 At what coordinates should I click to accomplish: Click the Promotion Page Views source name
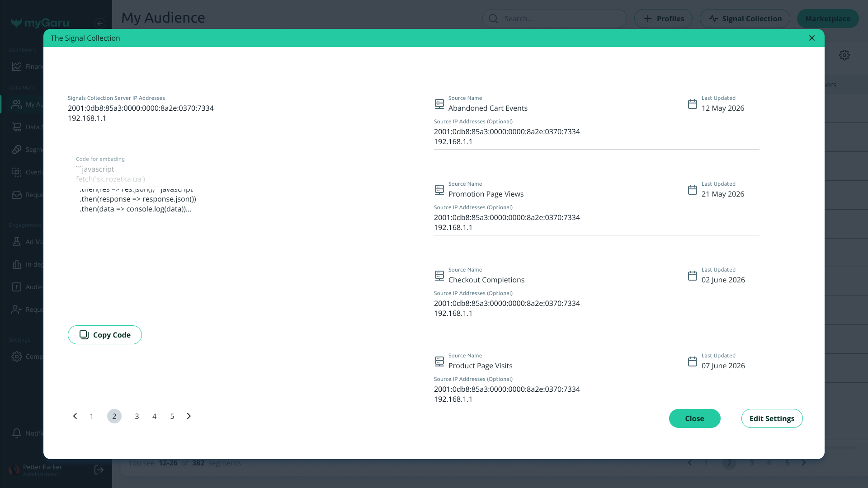coord(486,194)
